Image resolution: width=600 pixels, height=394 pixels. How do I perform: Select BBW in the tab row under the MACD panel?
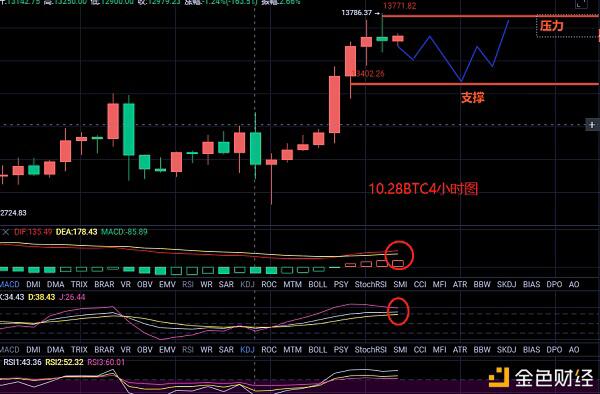click(x=482, y=284)
